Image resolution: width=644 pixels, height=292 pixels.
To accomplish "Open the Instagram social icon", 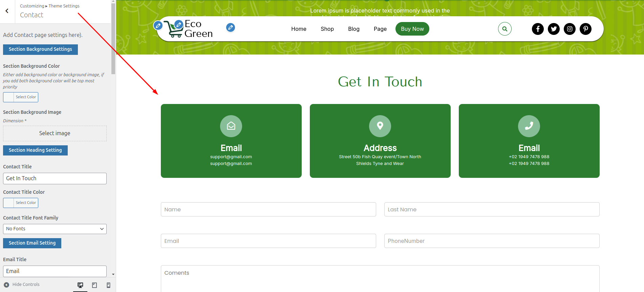I will click(x=570, y=29).
